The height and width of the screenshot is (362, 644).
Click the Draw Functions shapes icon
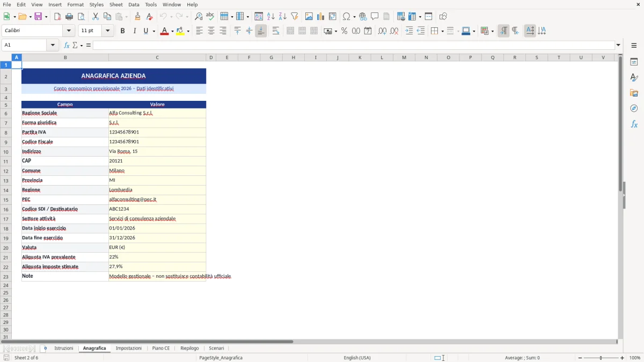(443, 17)
